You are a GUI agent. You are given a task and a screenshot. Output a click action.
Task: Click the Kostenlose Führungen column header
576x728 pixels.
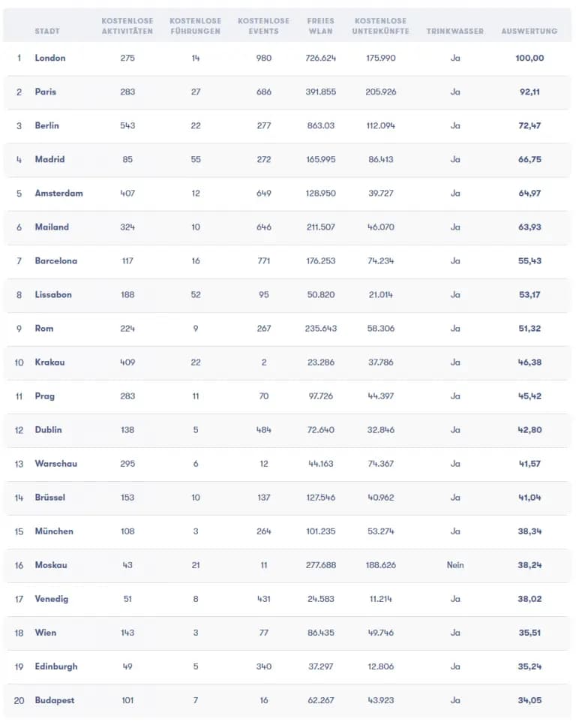196,26
